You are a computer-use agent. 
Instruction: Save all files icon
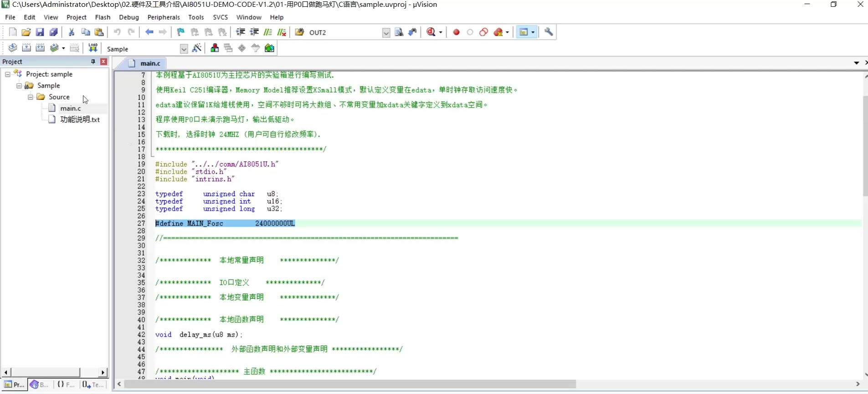pyautogui.click(x=53, y=32)
